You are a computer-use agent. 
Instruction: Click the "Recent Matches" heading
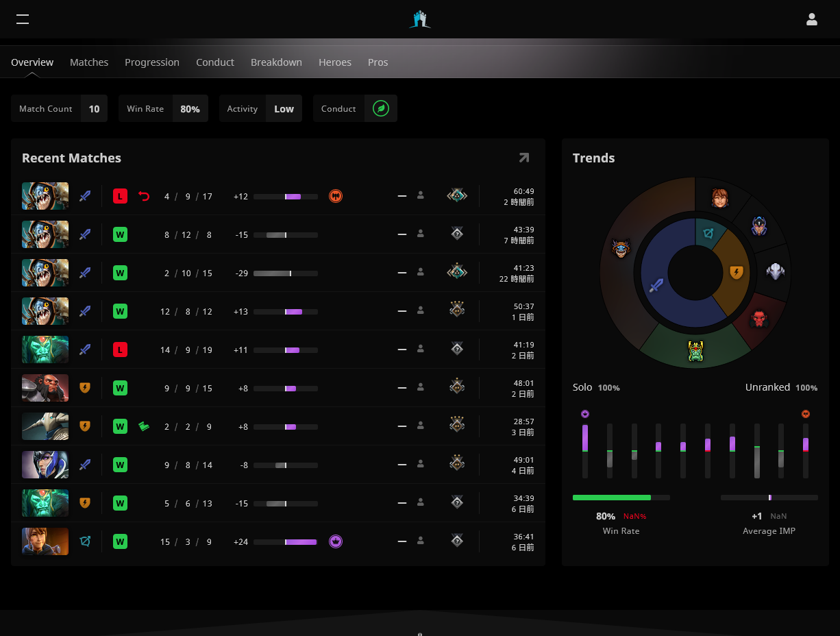[71, 158]
